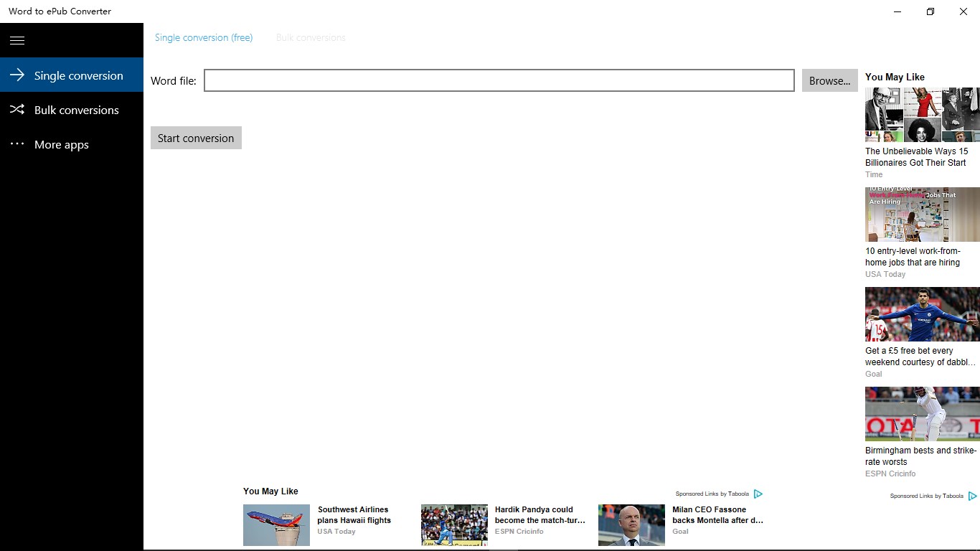980x551 pixels.
Task: Open Milan CEO Fassone thumbnail
Action: click(631, 525)
